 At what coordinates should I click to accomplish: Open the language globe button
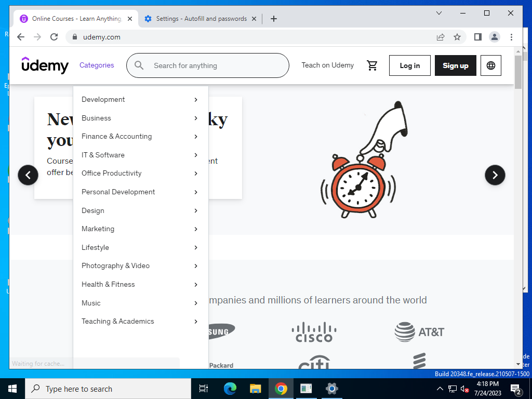click(490, 65)
